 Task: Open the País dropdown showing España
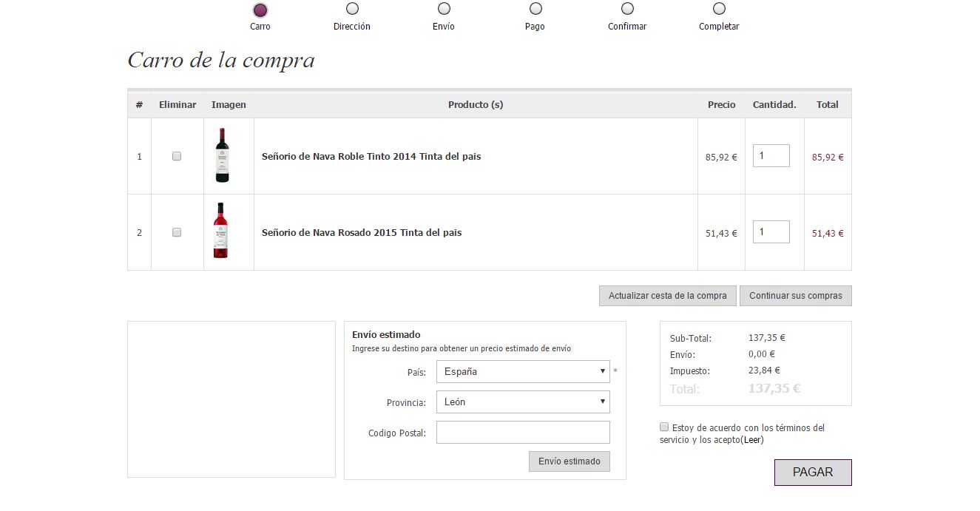pyautogui.click(x=523, y=371)
